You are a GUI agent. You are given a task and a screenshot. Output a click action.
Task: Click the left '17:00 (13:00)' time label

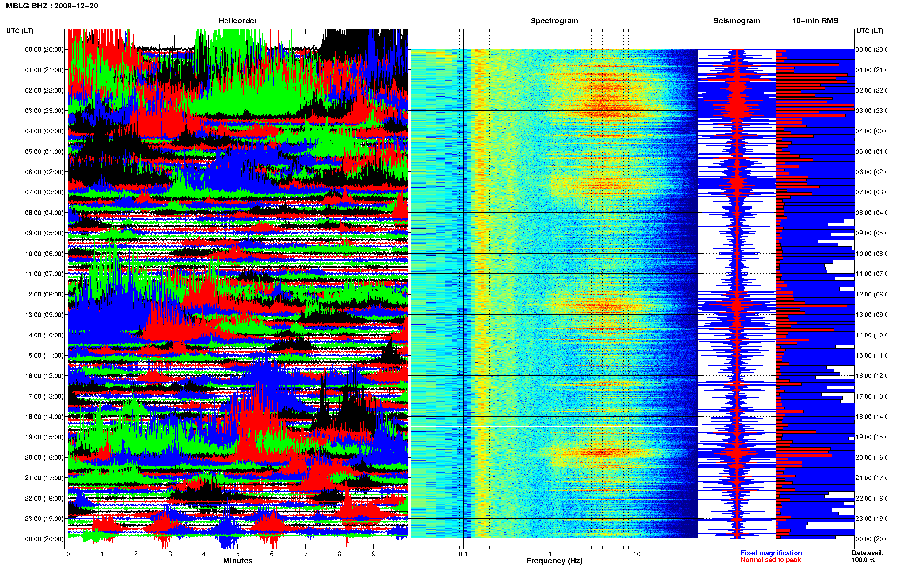(44, 396)
